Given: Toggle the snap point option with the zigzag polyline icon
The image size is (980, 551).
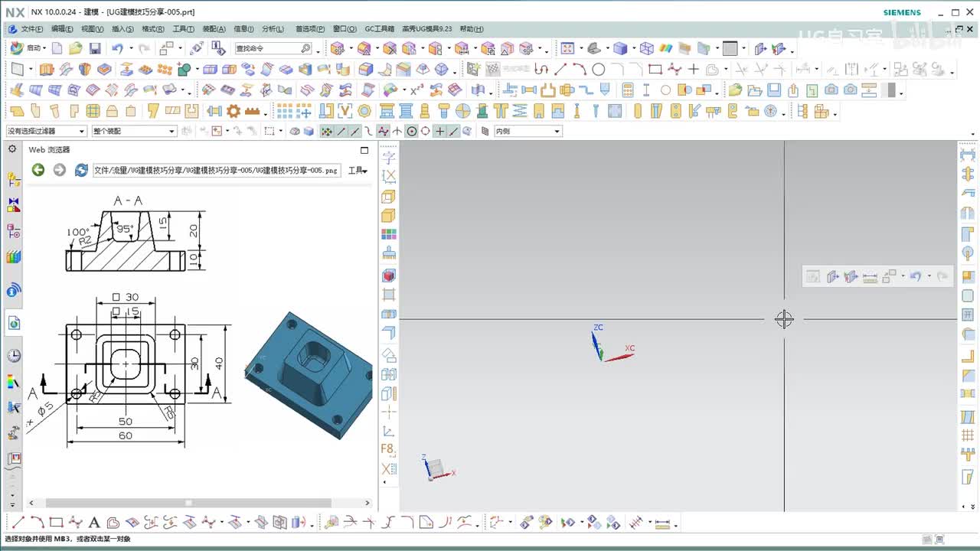Looking at the screenshot, I should click(383, 132).
